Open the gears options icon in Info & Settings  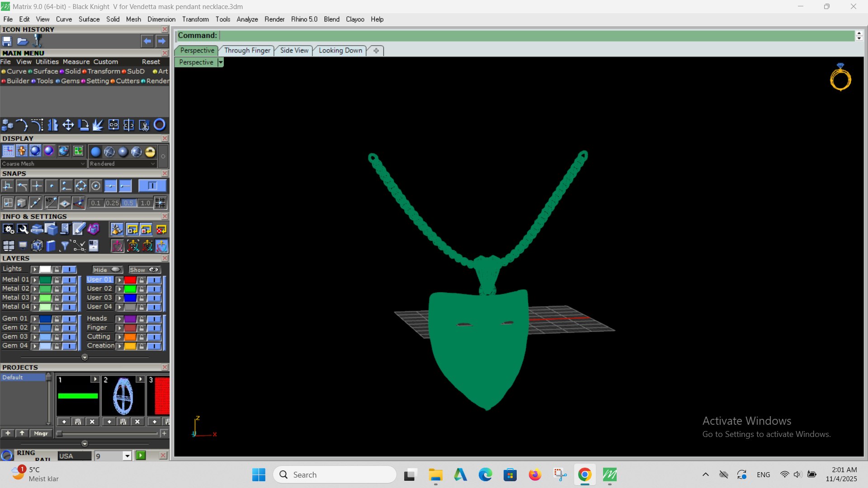pyautogui.click(x=8, y=230)
